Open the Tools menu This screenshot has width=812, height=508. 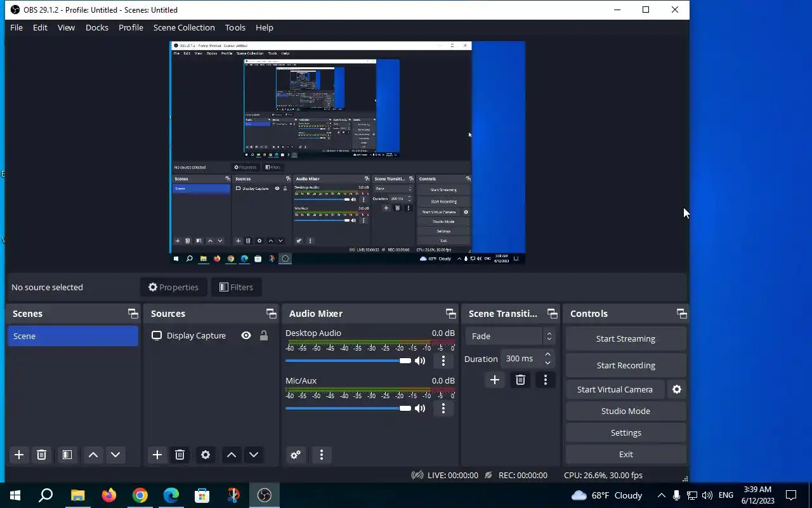[x=235, y=27]
